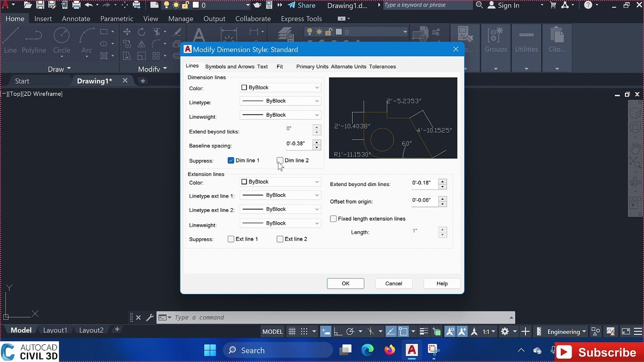
Task: Toggle the grid display icon in status bar
Action: click(292, 331)
